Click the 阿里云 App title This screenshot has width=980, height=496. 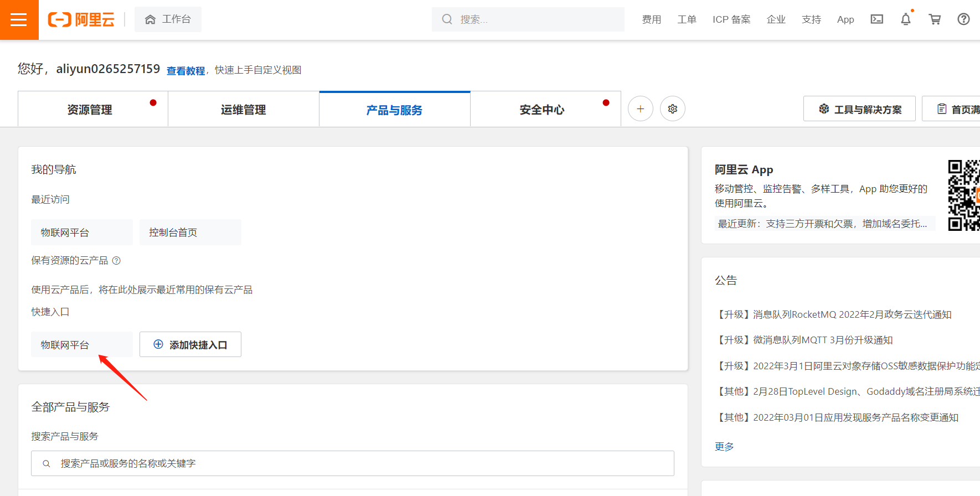pyautogui.click(x=744, y=169)
